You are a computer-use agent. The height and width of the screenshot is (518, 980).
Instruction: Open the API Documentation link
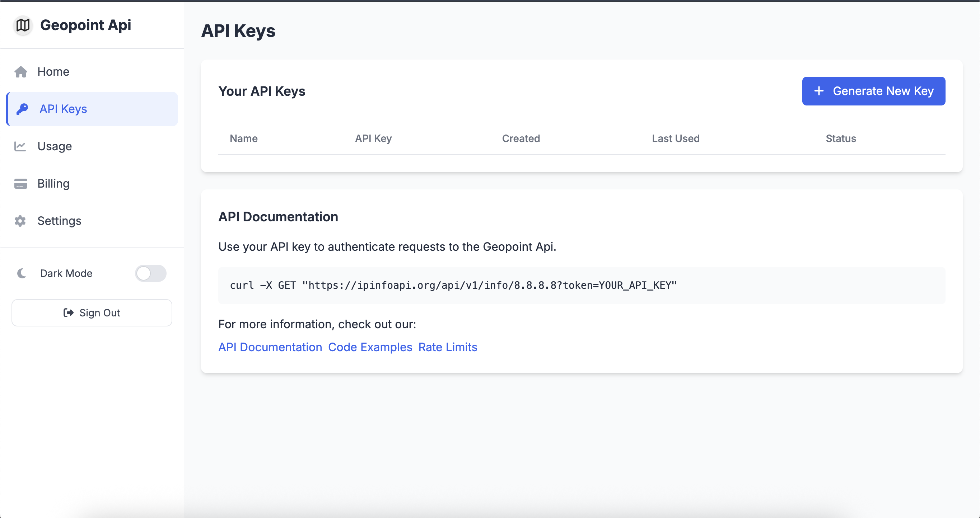tap(270, 347)
